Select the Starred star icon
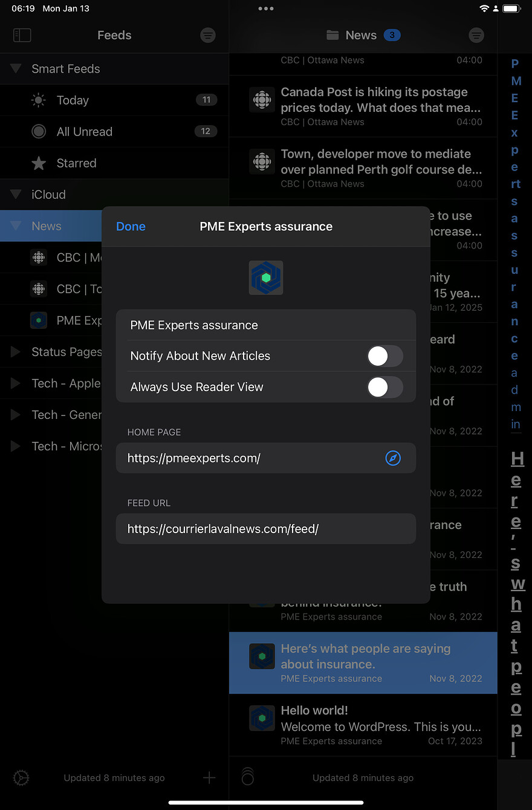This screenshot has width=532, height=810. click(x=39, y=163)
